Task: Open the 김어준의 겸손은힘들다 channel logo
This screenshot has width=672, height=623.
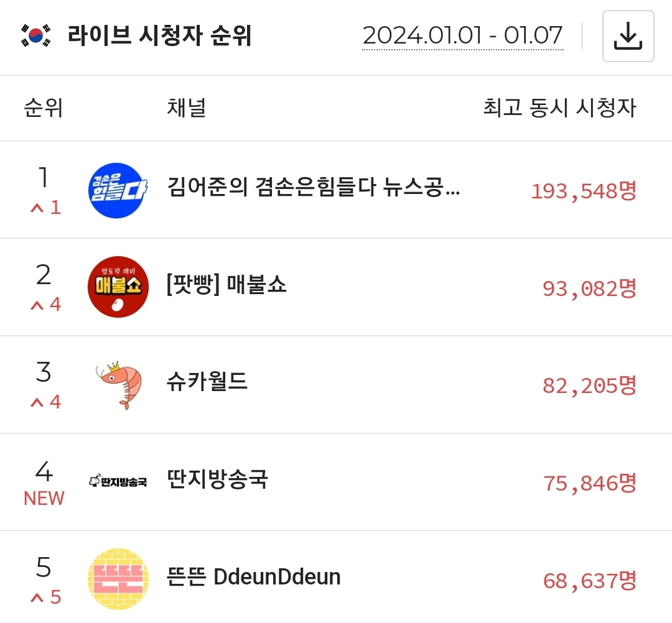Action: tap(118, 189)
